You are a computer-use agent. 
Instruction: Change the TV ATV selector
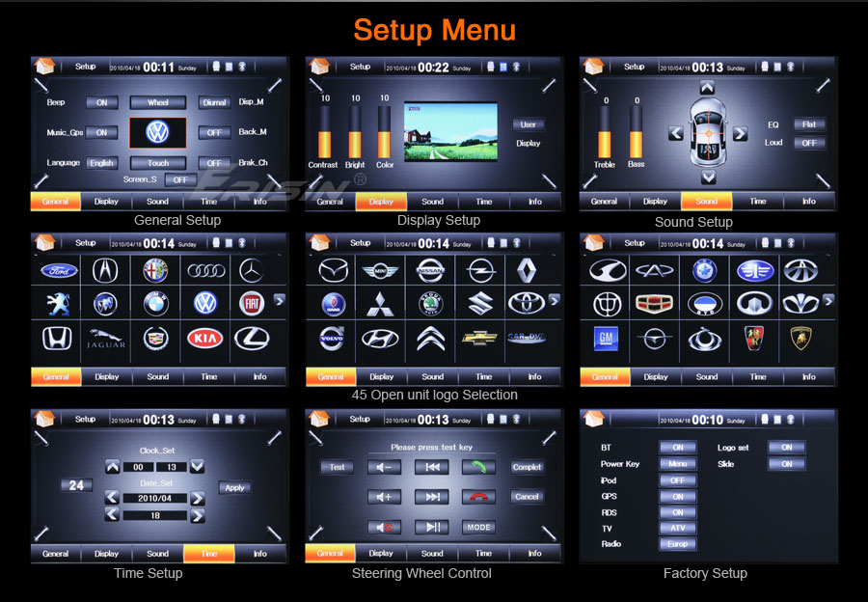pos(678,529)
